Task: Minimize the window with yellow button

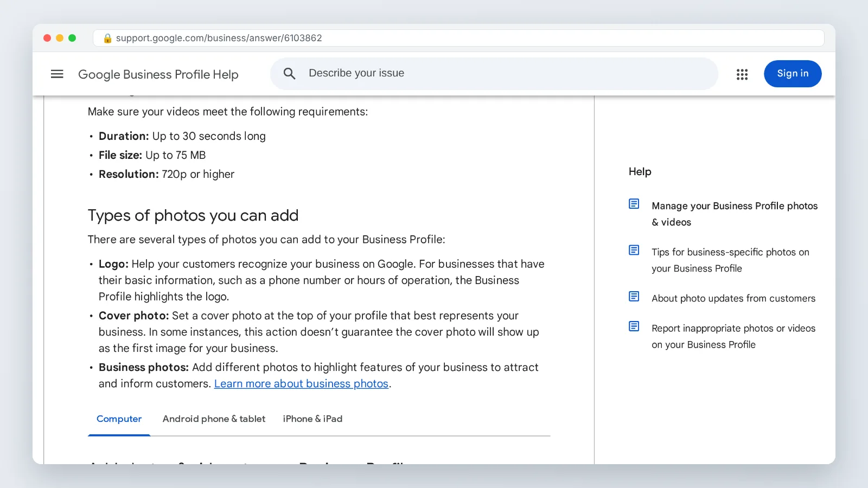Action: click(x=60, y=38)
